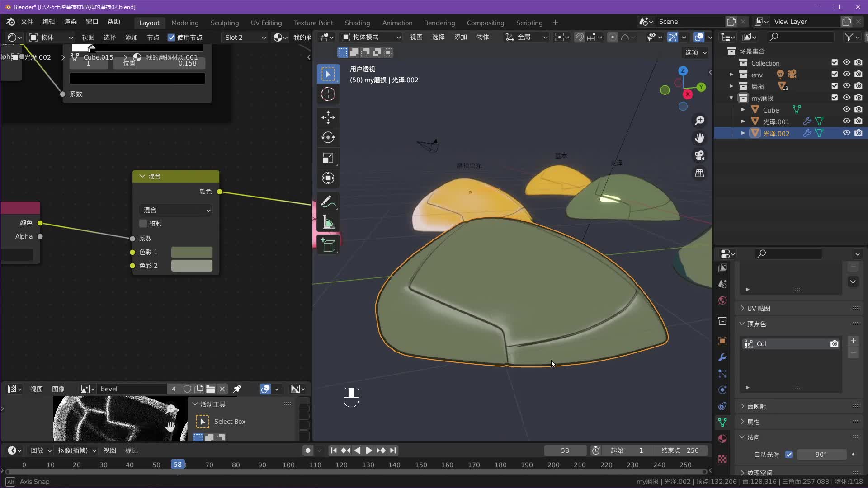Viewport: 868px width, 488px height.
Task: Hide Cube object in viewport
Action: [846, 109]
